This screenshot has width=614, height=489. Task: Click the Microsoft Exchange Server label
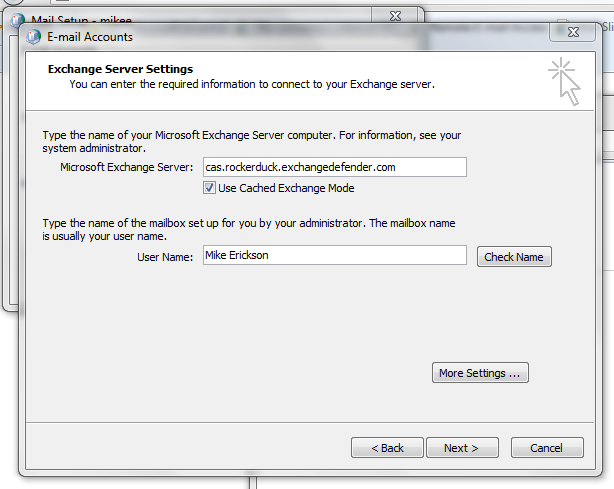126,167
